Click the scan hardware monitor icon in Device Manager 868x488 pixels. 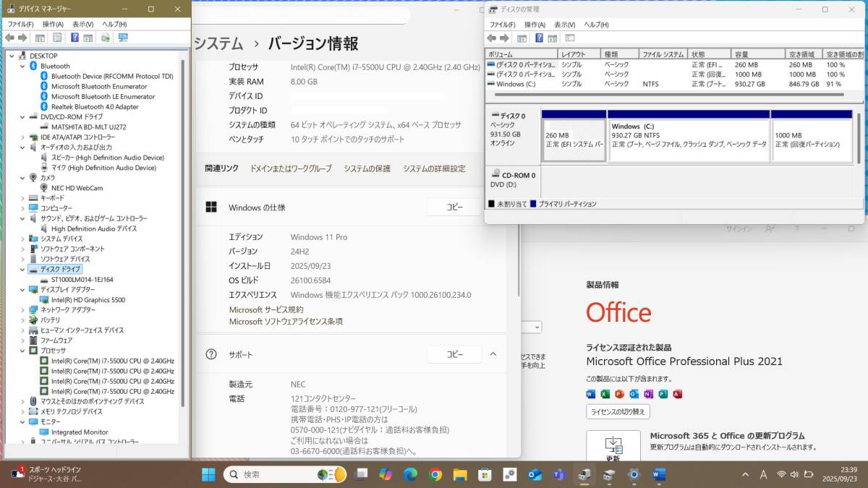[x=123, y=38]
